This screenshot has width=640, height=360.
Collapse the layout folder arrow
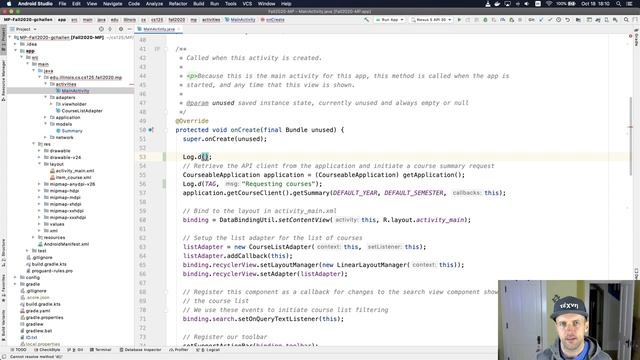point(40,164)
